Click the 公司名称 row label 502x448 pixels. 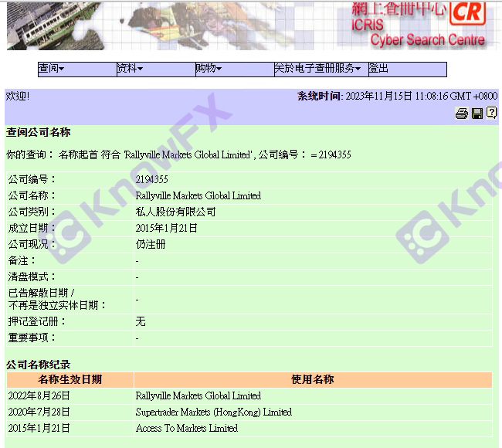(32, 195)
